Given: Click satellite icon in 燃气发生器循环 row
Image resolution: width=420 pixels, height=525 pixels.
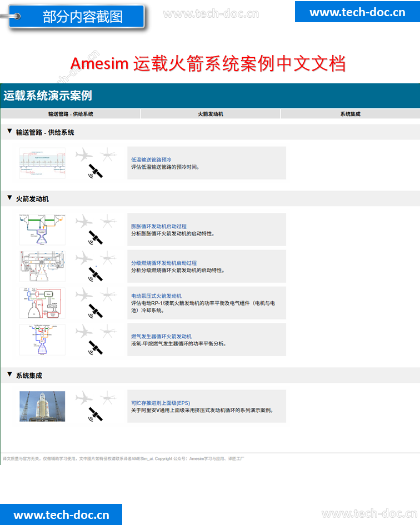Looking at the screenshot, I should 96,348.
